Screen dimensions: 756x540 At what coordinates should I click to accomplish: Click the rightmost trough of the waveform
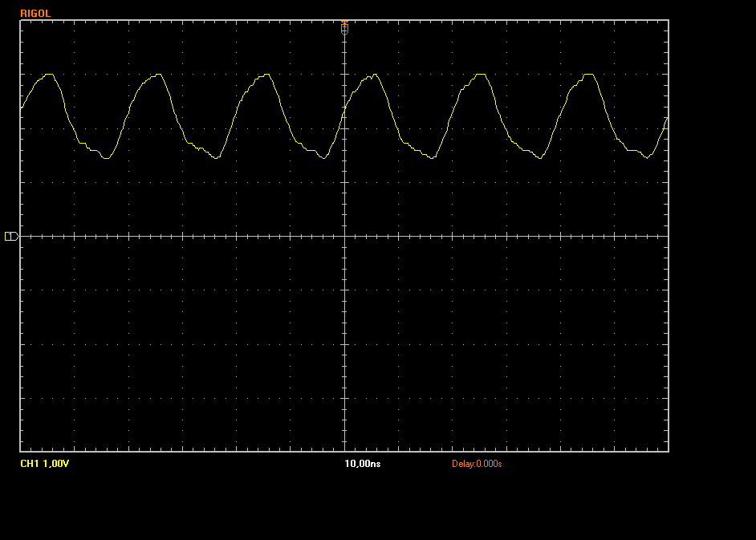pos(648,158)
